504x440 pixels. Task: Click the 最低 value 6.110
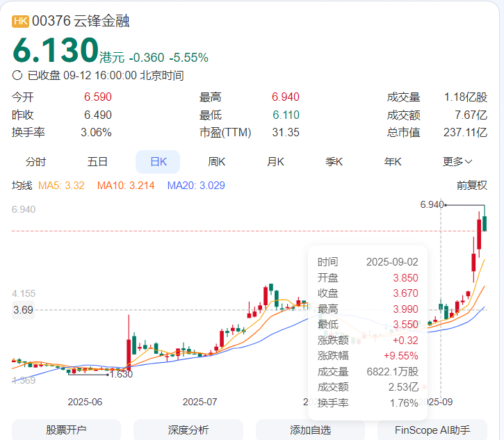pos(286,115)
